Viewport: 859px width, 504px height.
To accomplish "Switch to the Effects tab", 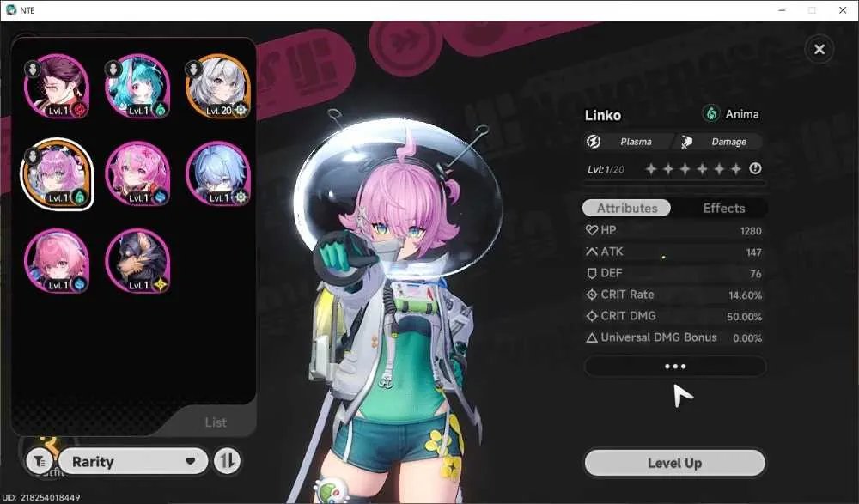I will [723, 208].
